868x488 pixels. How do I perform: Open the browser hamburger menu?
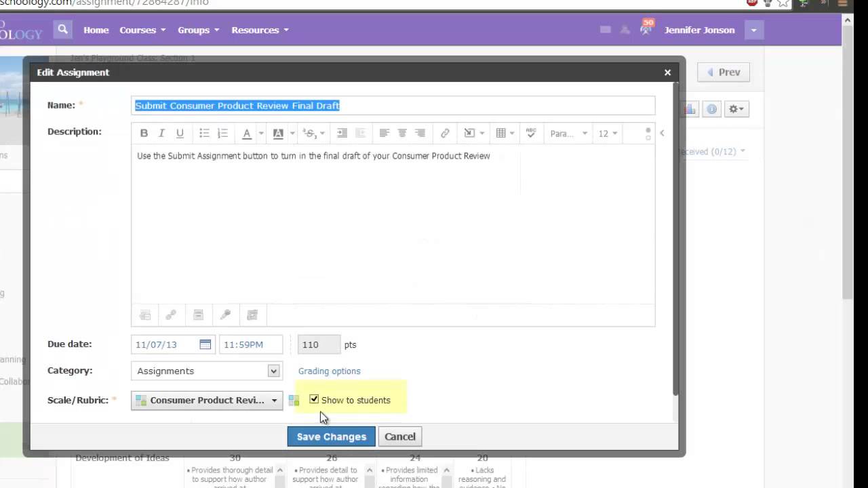pyautogui.click(x=843, y=3)
